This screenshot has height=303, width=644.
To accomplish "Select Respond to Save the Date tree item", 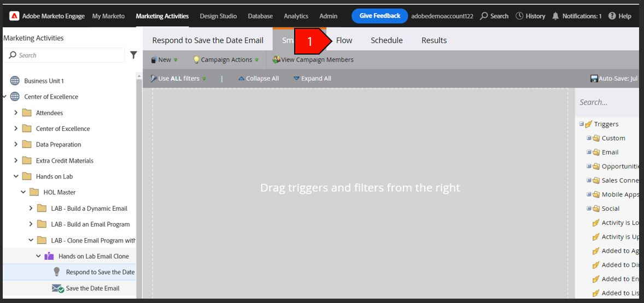I will coord(100,272).
